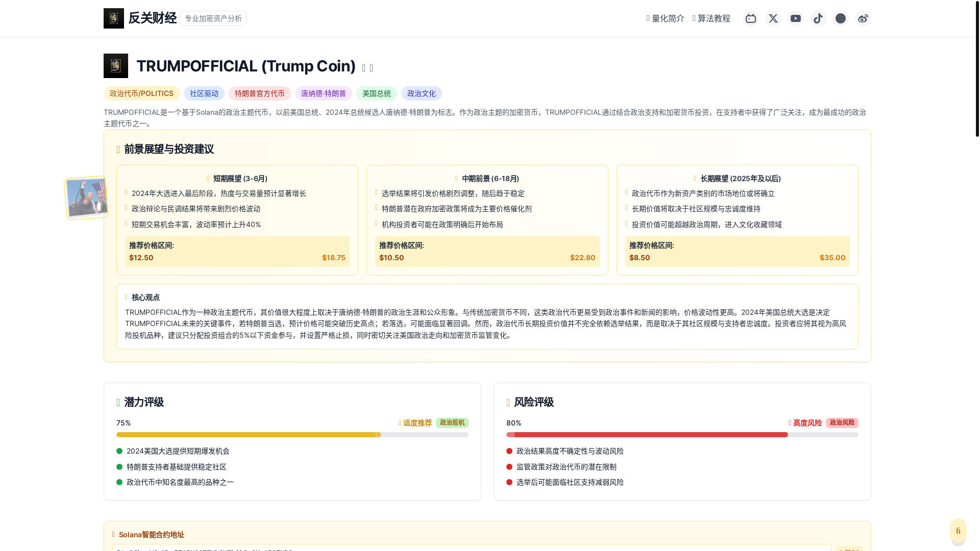The image size is (980, 551).
Task: Open the Bilibili social link
Action: [x=751, y=18]
